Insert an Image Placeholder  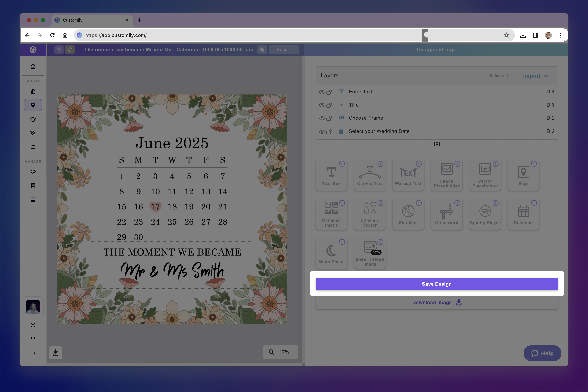pos(447,175)
